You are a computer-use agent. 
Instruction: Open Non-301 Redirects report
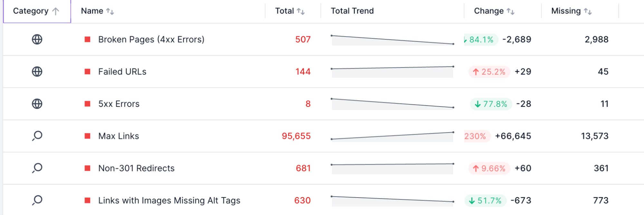136,168
